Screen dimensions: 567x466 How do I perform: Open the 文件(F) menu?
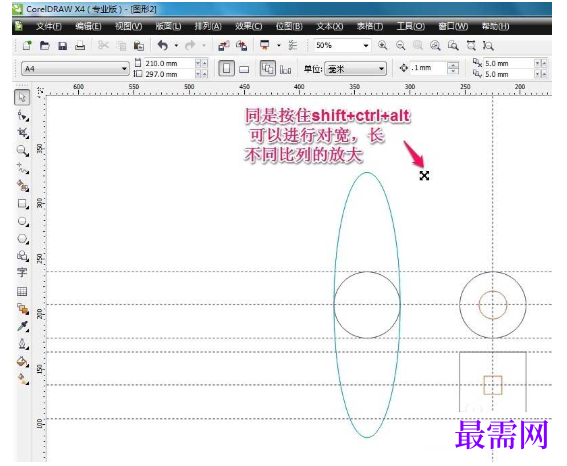(49, 26)
